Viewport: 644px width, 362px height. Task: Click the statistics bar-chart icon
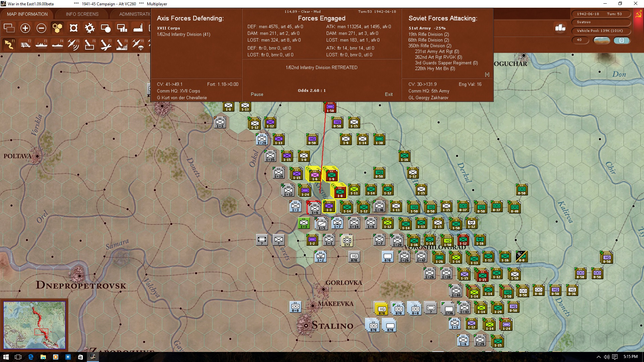(560, 28)
